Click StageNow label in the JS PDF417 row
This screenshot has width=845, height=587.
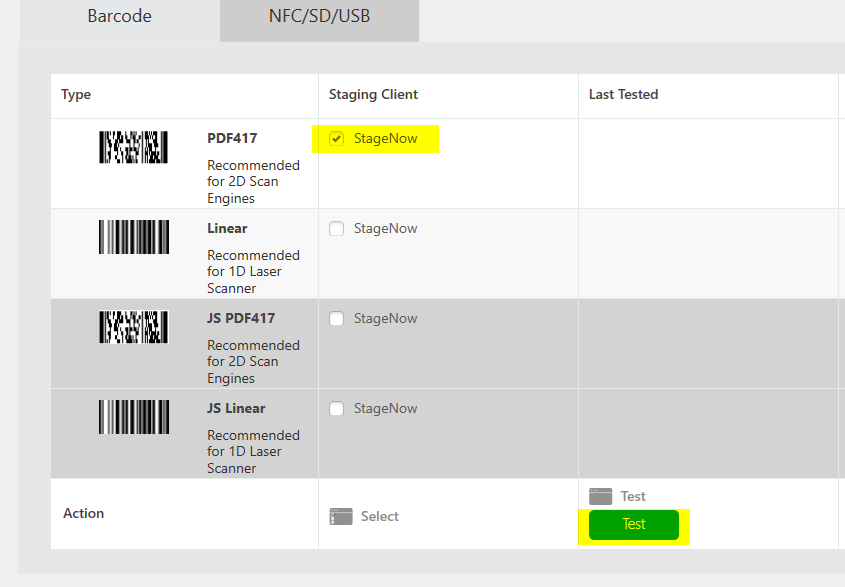(385, 319)
